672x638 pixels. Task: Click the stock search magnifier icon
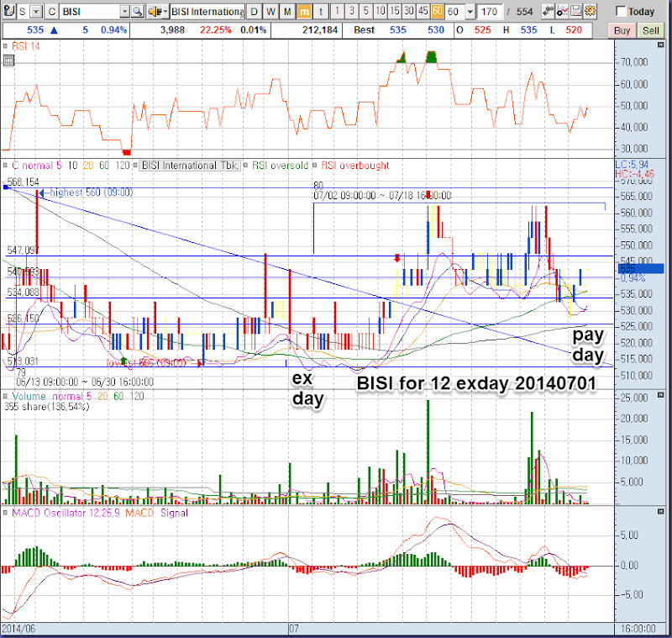click(138, 12)
